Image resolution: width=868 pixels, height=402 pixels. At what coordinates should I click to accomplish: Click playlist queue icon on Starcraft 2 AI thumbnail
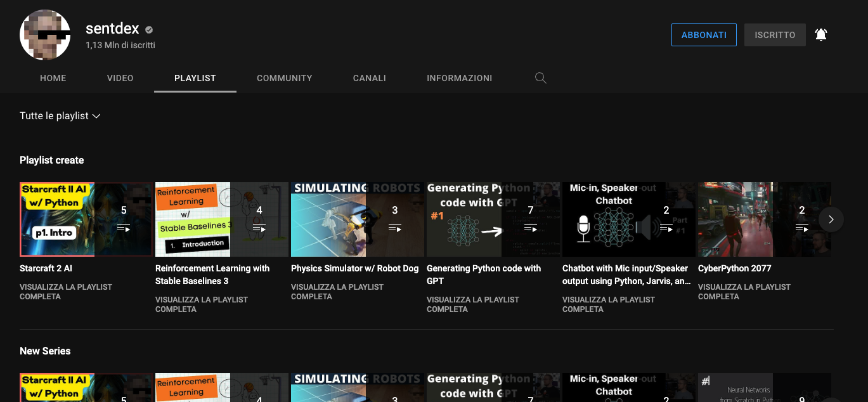[x=124, y=228]
